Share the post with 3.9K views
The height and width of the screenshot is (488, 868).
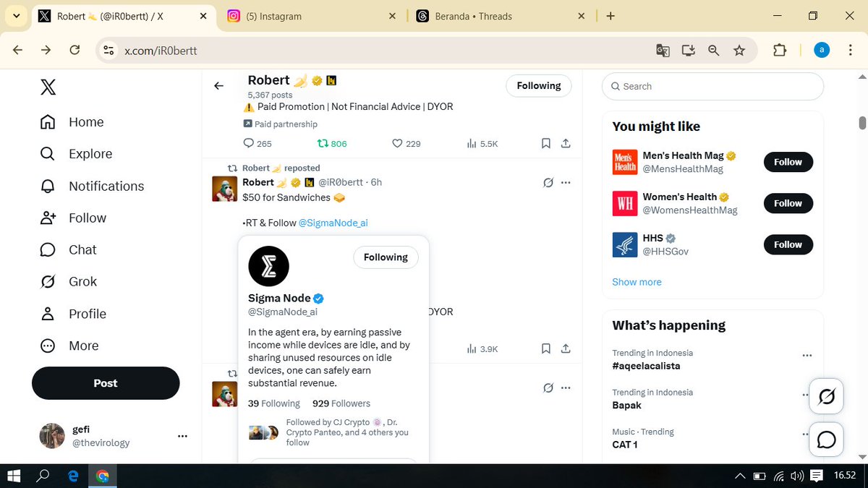coord(566,349)
